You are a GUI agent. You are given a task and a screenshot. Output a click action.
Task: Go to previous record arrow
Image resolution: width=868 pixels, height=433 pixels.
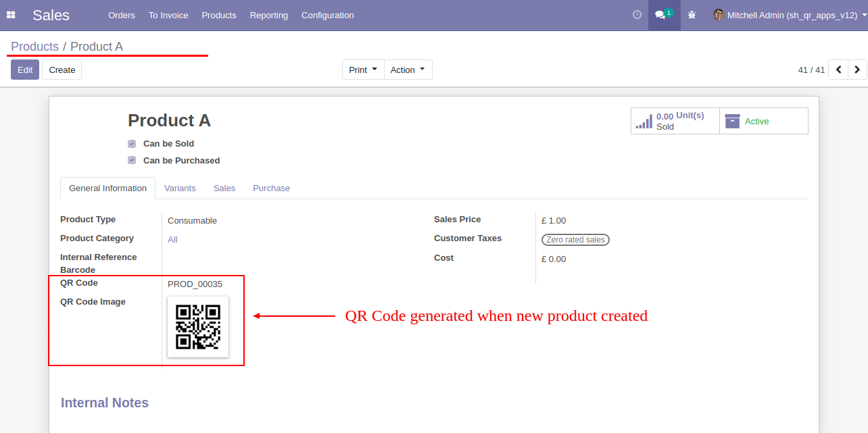(x=838, y=70)
